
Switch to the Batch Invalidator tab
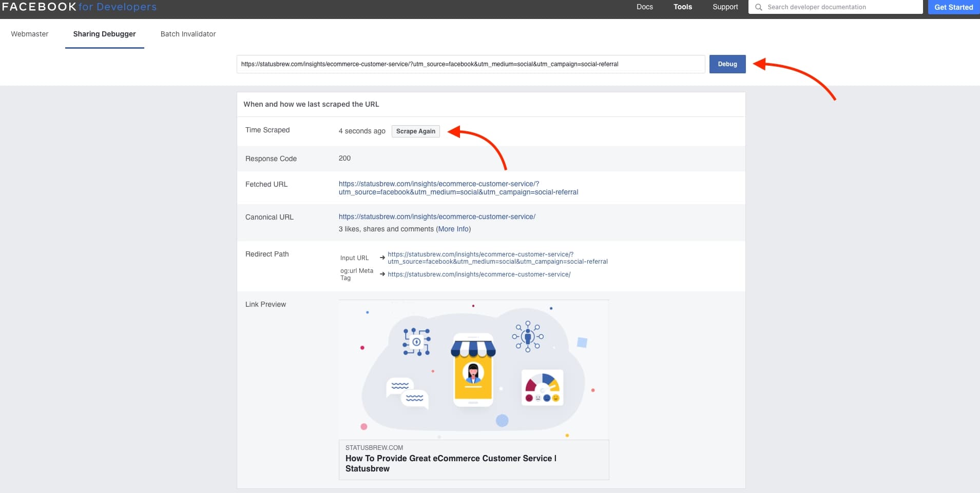pos(188,34)
